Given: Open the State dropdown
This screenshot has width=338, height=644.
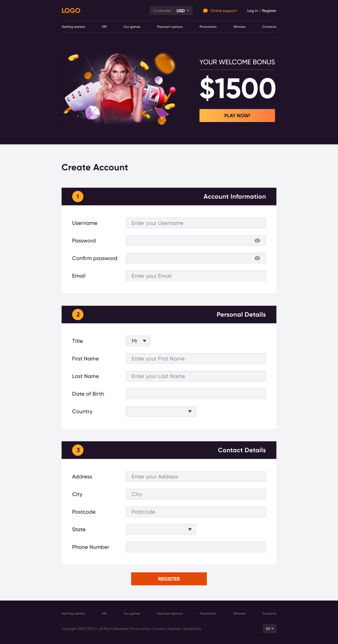Looking at the screenshot, I should (x=161, y=529).
